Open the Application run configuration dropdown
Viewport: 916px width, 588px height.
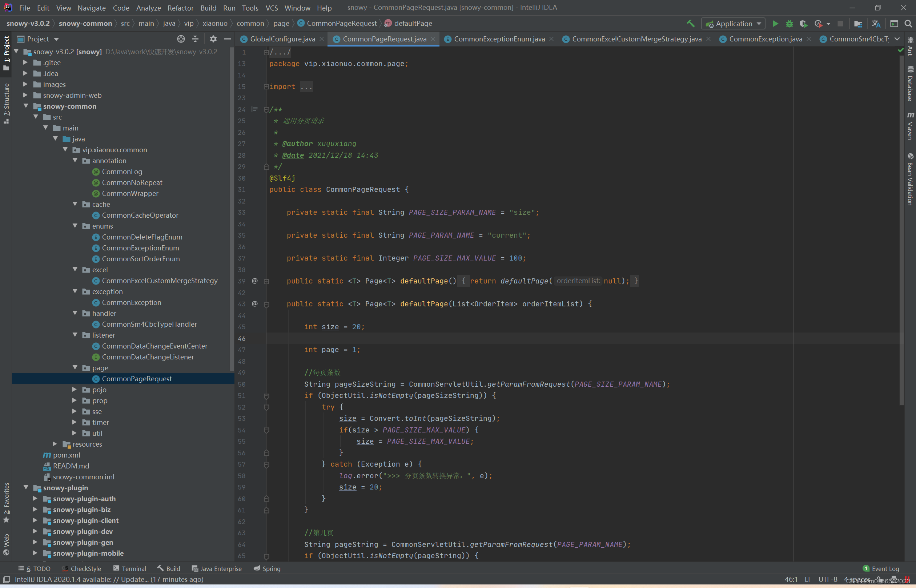click(733, 24)
